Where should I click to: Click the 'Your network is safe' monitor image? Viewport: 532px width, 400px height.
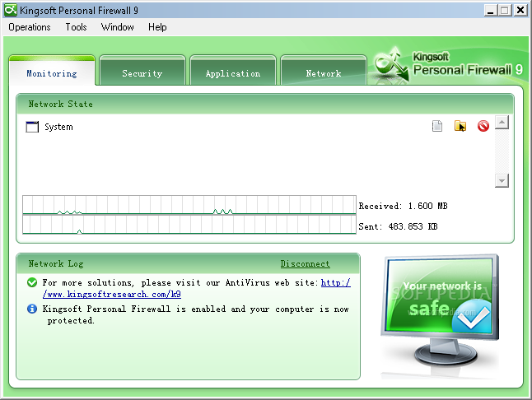click(440, 310)
